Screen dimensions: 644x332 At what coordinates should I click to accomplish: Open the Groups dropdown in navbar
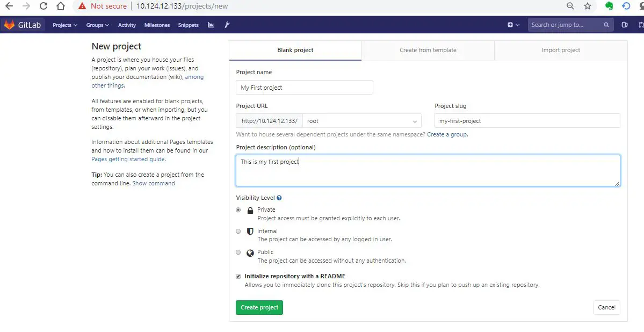click(97, 25)
